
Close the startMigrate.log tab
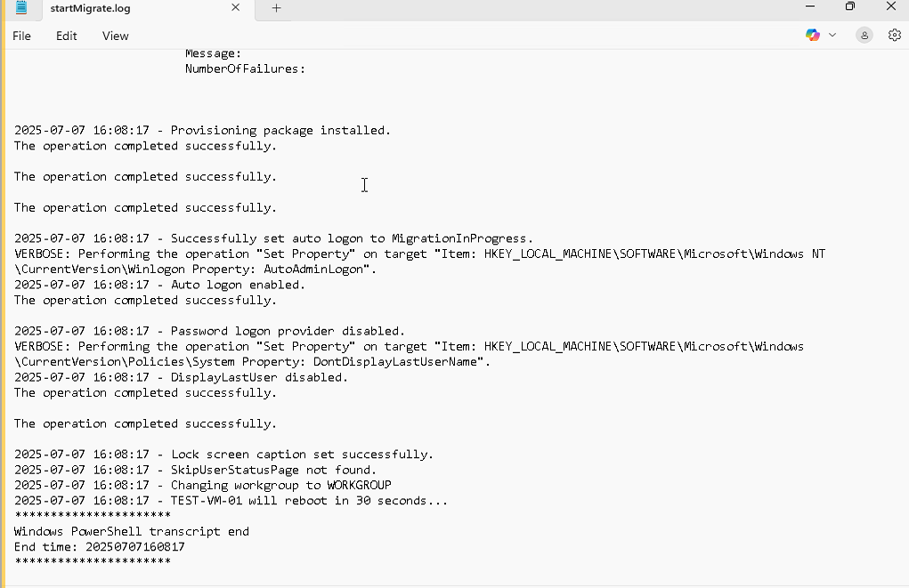click(x=234, y=9)
